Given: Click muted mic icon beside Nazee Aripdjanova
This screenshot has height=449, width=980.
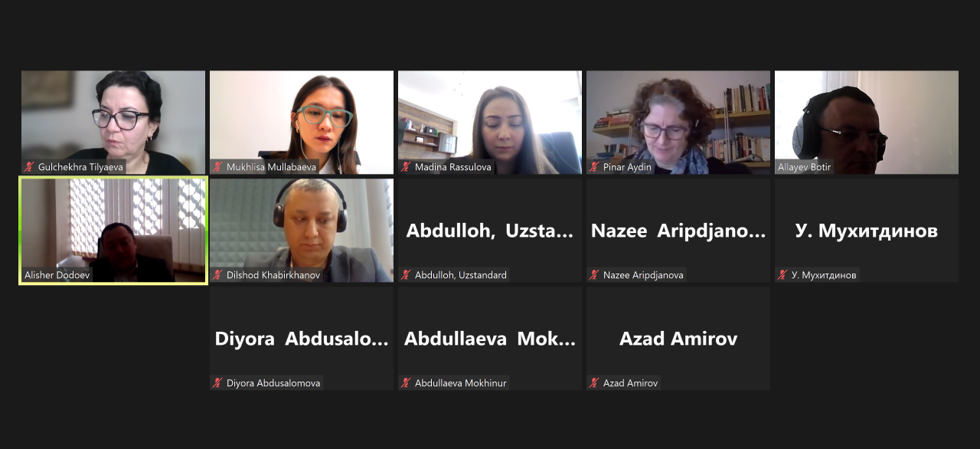Looking at the screenshot, I should [595, 275].
